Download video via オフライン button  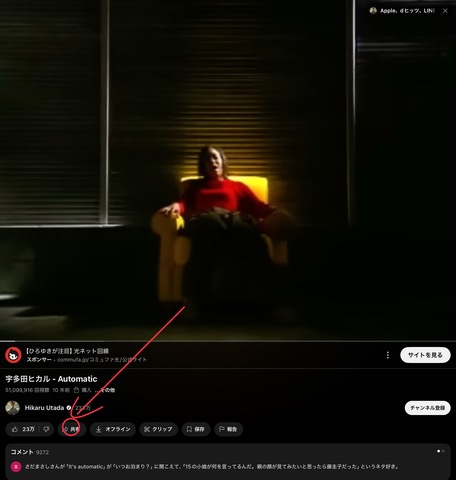tap(113, 429)
